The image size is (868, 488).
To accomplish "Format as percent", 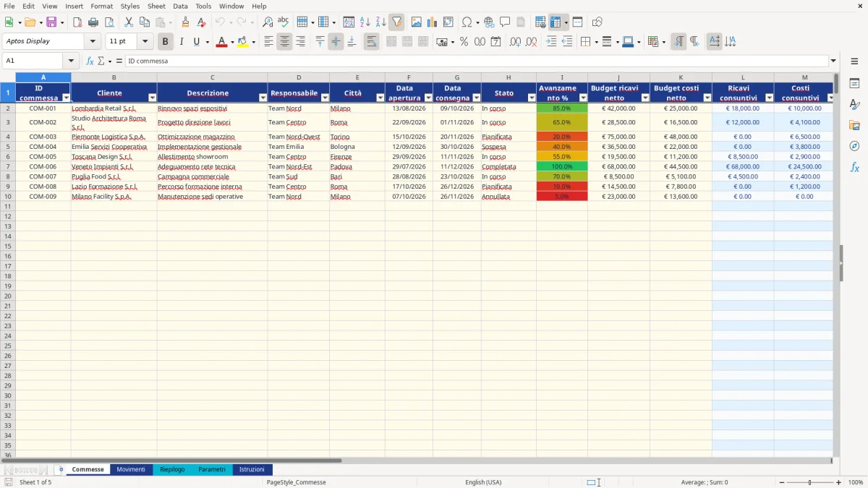I will 464,42.
